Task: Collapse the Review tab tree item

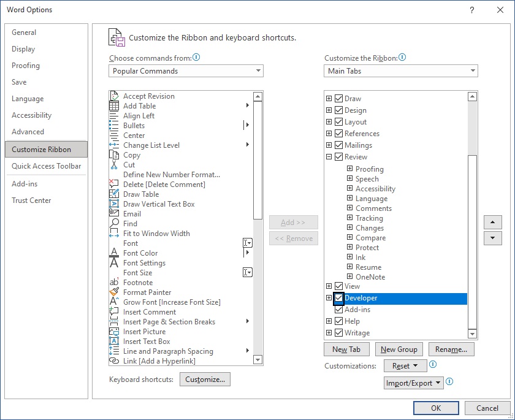Action: pyautogui.click(x=329, y=156)
